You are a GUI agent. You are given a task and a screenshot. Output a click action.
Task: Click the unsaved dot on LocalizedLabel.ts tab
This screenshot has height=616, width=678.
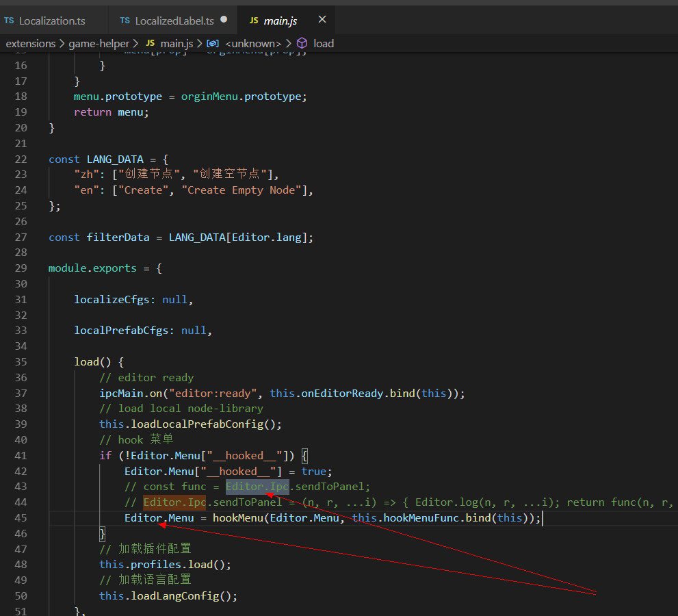point(224,20)
